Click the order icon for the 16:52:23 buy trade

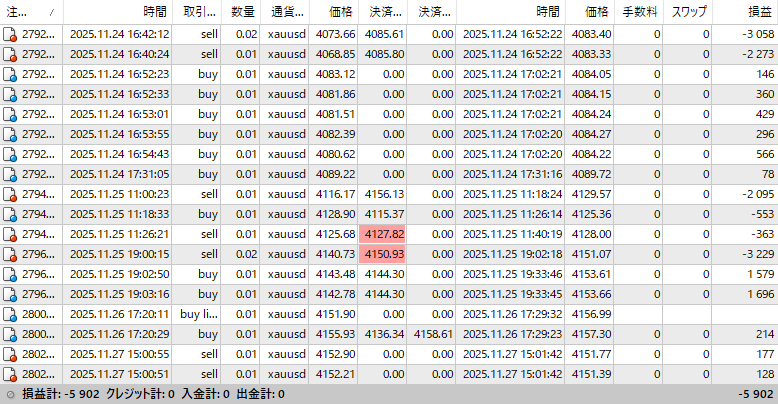point(11,74)
